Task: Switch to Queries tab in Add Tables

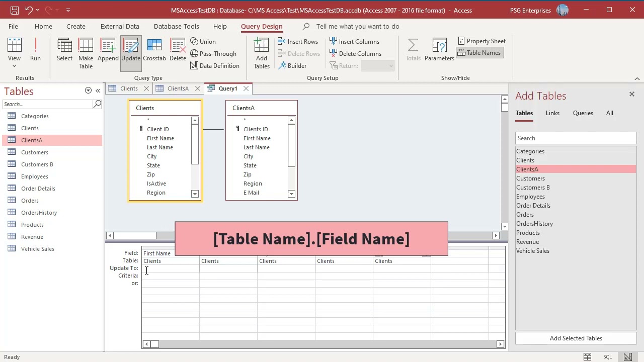Action: pyautogui.click(x=583, y=113)
